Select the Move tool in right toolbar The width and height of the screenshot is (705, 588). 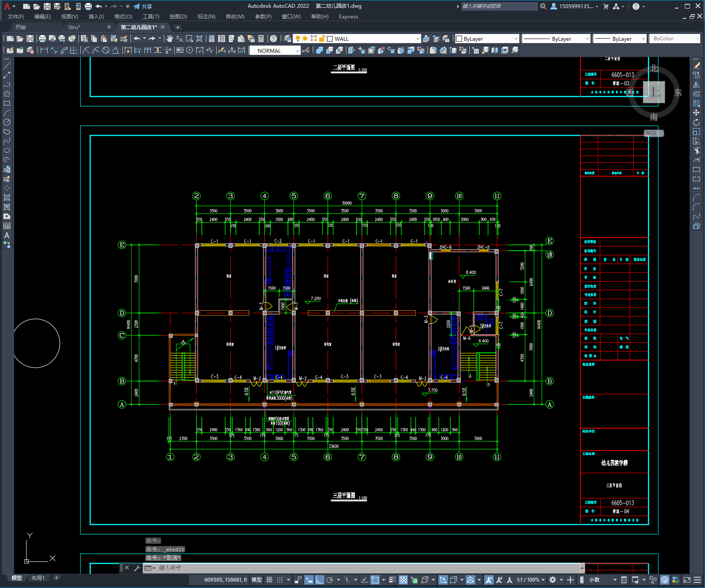pyautogui.click(x=696, y=113)
